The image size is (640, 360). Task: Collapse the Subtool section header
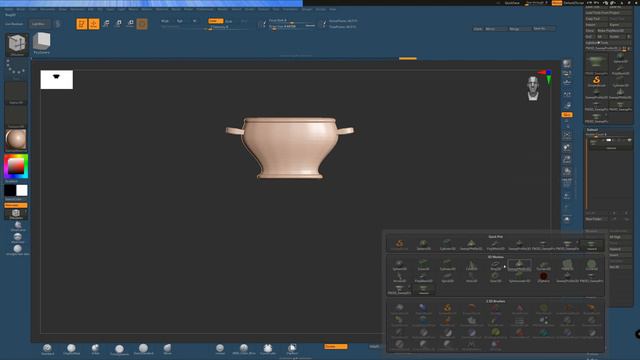592,130
